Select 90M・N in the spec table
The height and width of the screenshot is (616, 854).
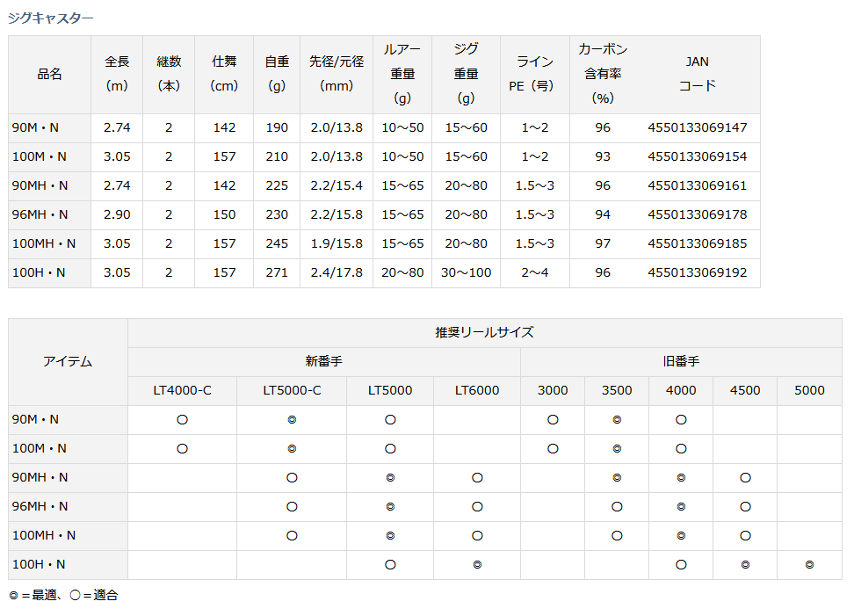click(x=35, y=127)
